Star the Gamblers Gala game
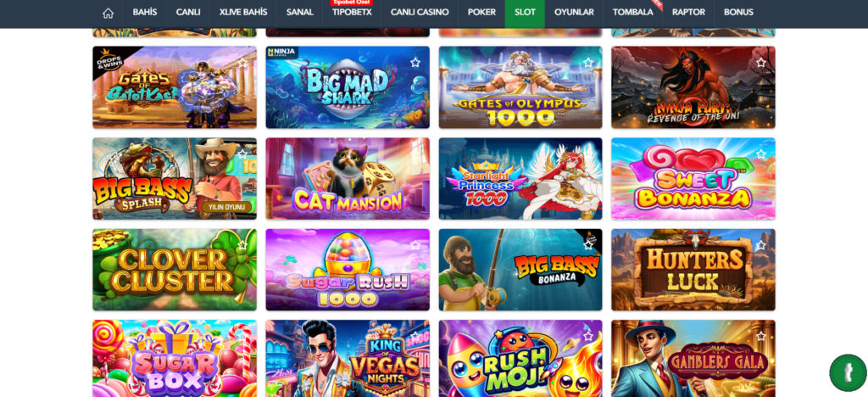Screen dimensions: 868x397 tap(761, 336)
